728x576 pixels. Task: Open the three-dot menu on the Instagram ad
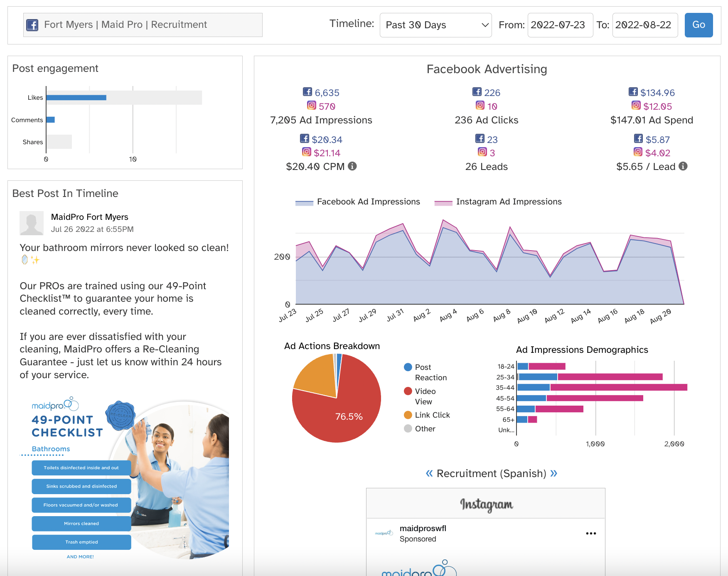(x=591, y=533)
